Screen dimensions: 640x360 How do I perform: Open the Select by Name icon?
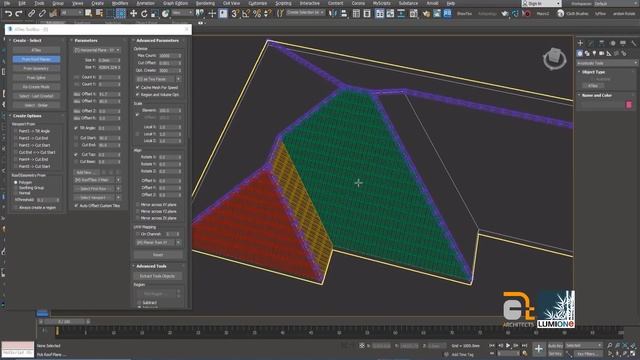point(99,13)
